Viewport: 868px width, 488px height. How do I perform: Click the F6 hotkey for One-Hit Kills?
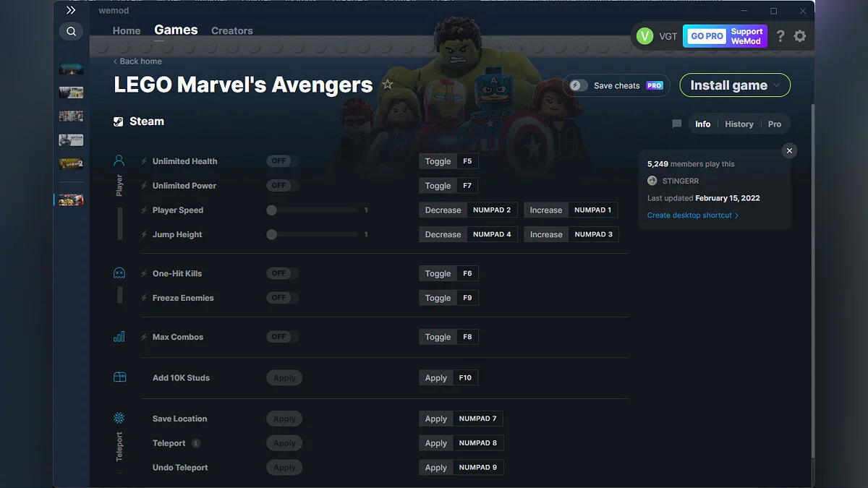467,273
